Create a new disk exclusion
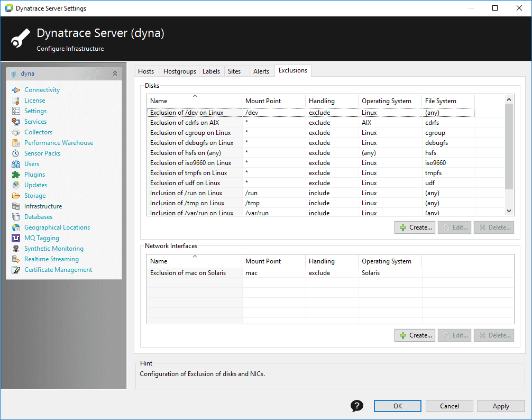 coord(415,227)
